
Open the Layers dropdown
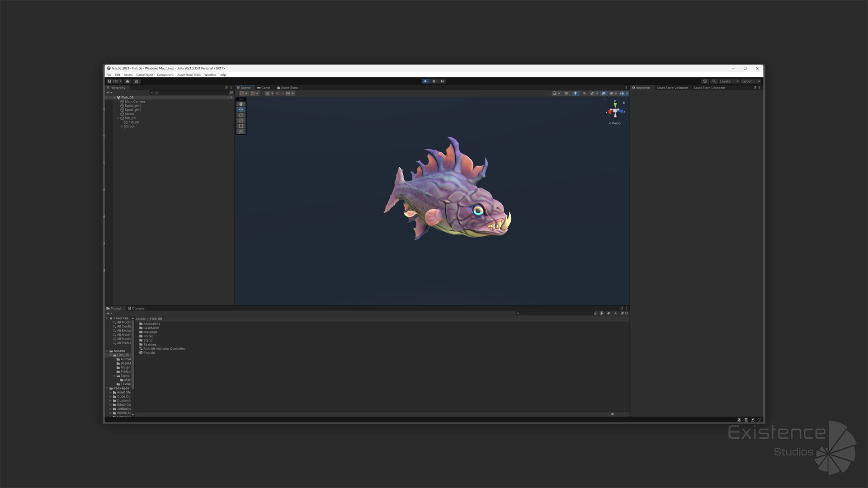point(729,81)
